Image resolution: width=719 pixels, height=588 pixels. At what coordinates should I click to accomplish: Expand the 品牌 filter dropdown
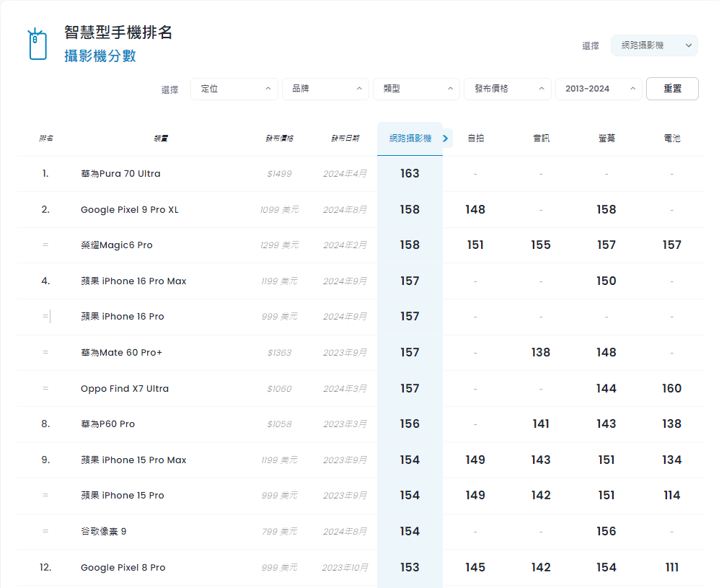(x=325, y=89)
